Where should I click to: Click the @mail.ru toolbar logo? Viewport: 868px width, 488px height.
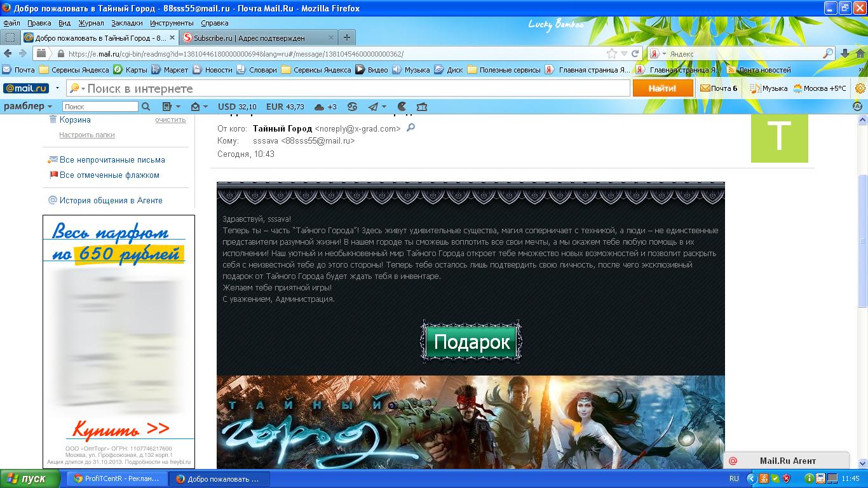(26, 88)
